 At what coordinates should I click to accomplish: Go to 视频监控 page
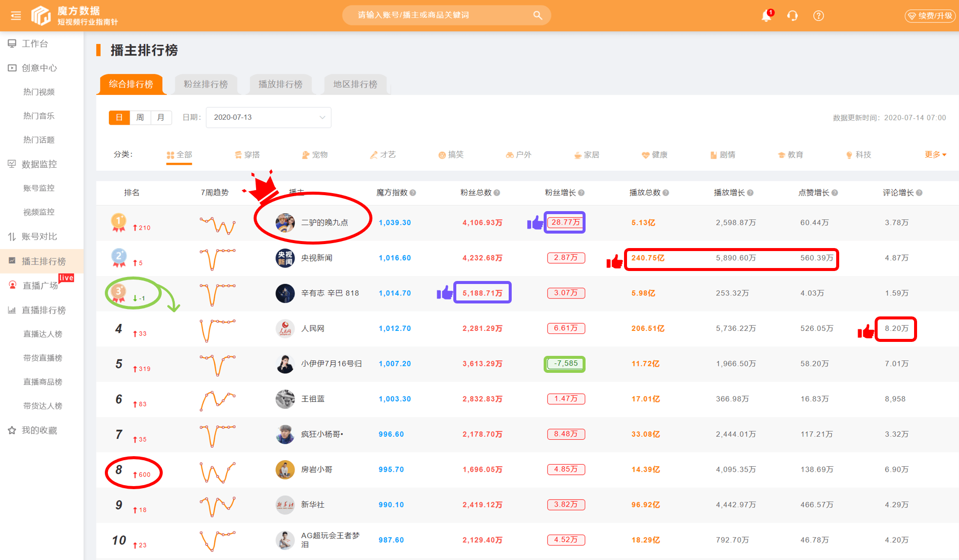coord(39,212)
